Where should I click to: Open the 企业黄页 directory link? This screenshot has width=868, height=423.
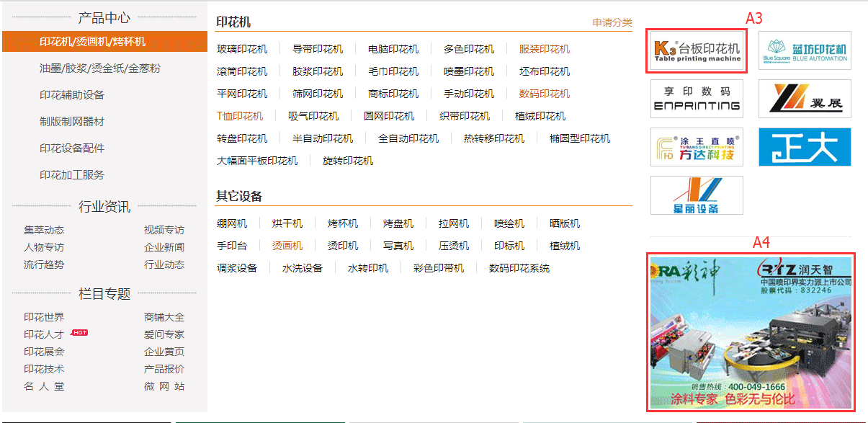tap(164, 352)
